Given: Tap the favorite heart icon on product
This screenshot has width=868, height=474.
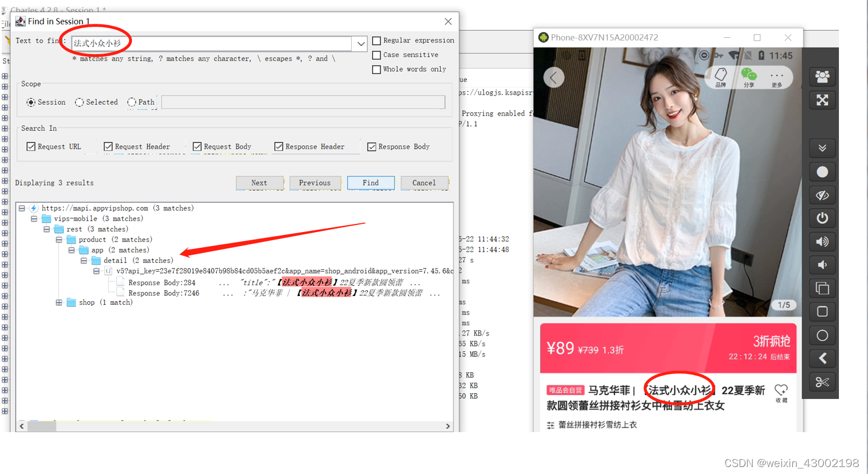Looking at the screenshot, I should pos(781,393).
